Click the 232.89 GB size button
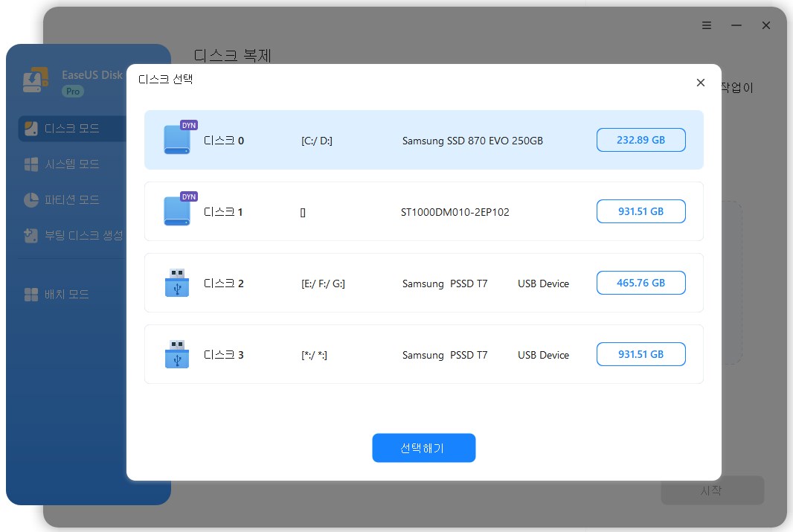 (x=640, y=140)
